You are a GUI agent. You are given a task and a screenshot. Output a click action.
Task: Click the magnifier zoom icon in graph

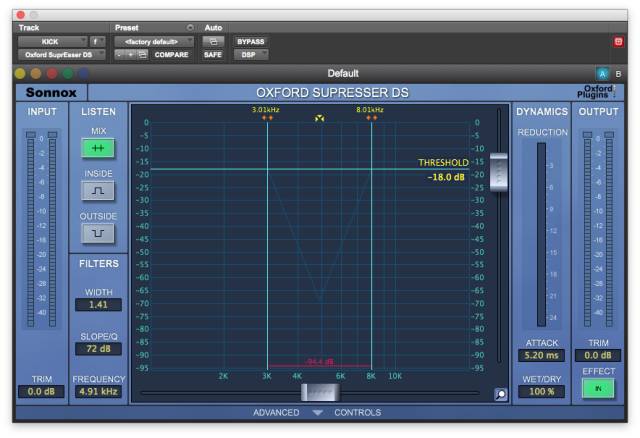coord(501,394)
